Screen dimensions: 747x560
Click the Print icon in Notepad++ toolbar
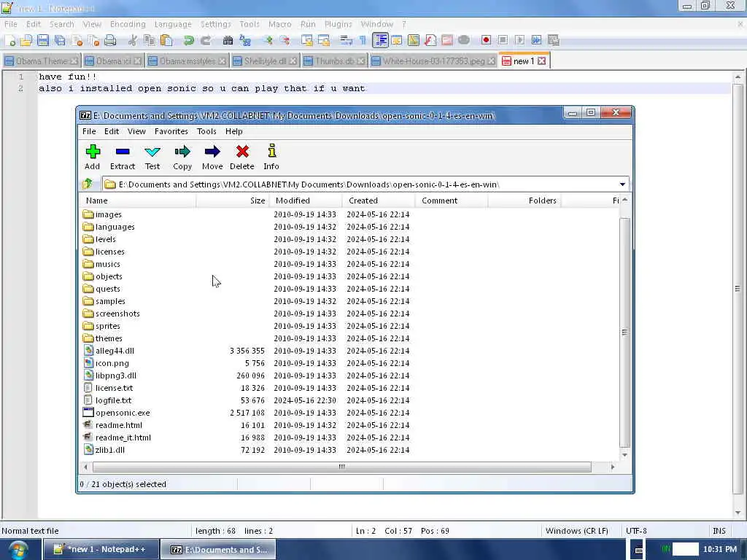pyautogui.click(x=111, y=41)
